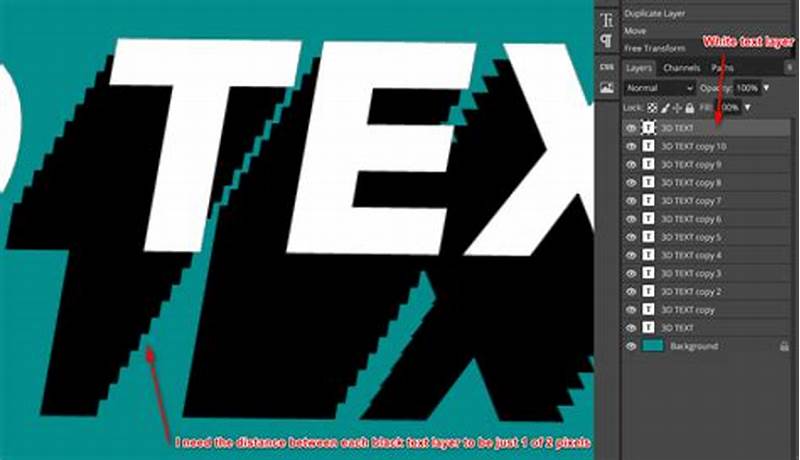Select layer named 3D TEXT copy 2
The height and width of the screenshot is (460, 800).
691,292
